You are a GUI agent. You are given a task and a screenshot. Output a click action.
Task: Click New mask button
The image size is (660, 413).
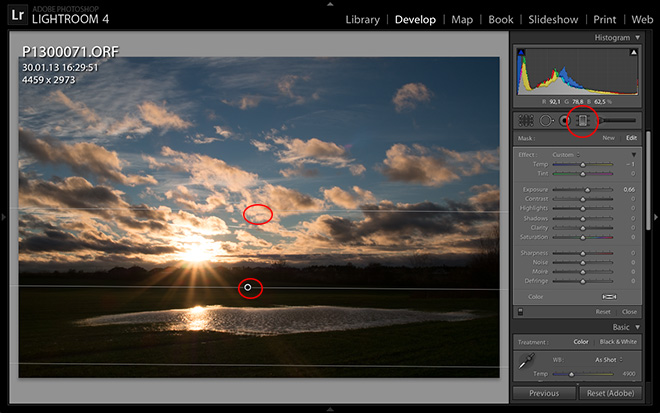pyautogui.click(x=608, y=138)
